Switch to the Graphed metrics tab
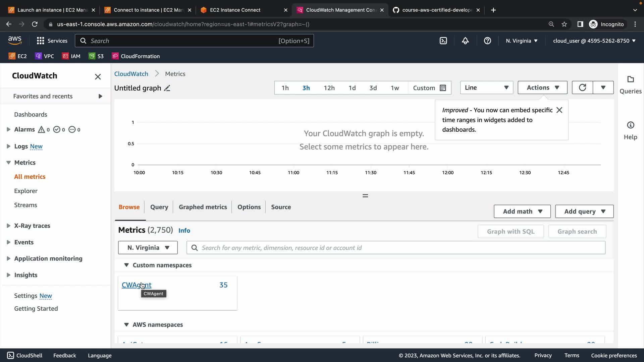Screen dimensions: 644x362 coord(203,207)
